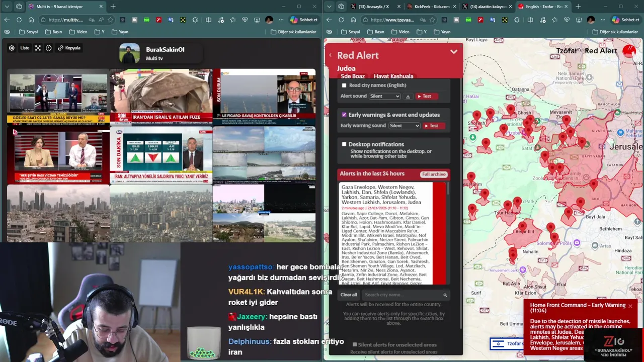644x362 pixels.
Task: Go back in the left browser window
Action: (x=7, y=20)
